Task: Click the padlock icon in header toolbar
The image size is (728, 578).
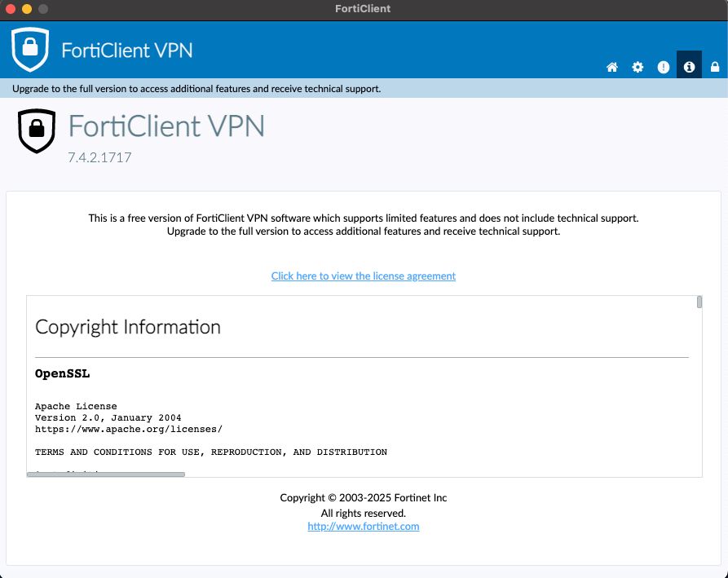Action: point(715,67)
